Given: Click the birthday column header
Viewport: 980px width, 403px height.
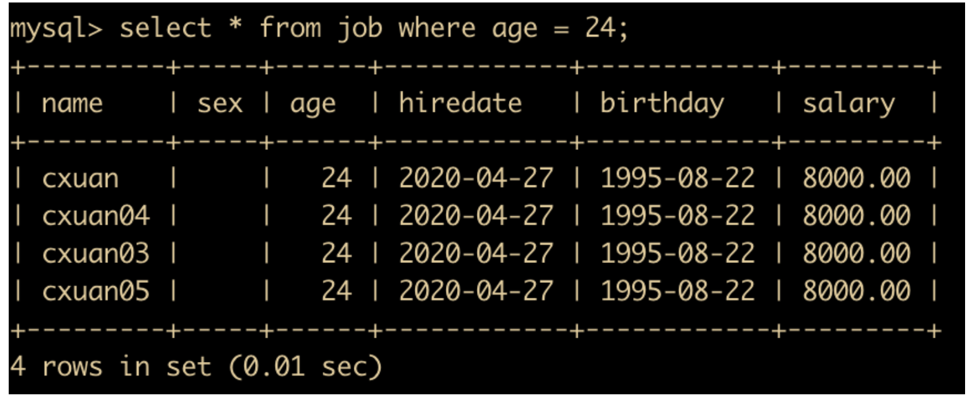Looking at the screenshot, I should tap(662, 103).
